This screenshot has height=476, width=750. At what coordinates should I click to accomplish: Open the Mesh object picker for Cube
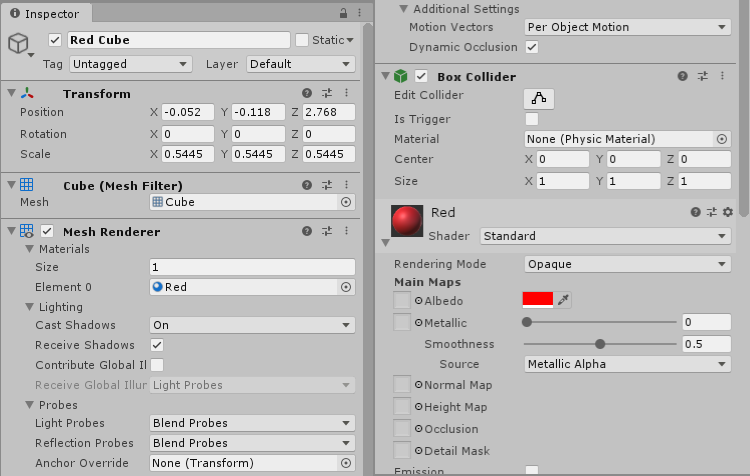(346, 202)
